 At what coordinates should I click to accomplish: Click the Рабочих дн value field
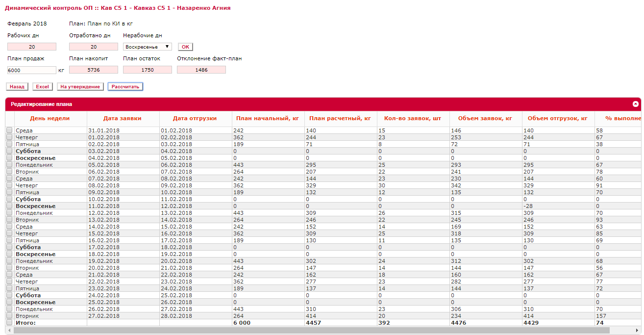click(x=31, y=47)
